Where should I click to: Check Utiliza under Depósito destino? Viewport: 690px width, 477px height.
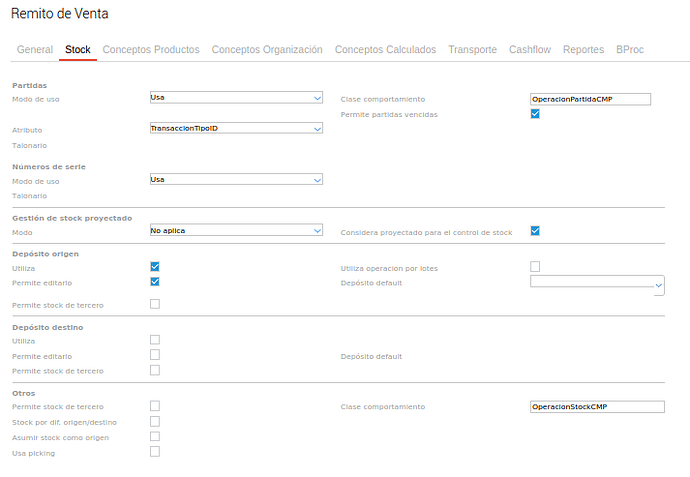pos(155,340)
